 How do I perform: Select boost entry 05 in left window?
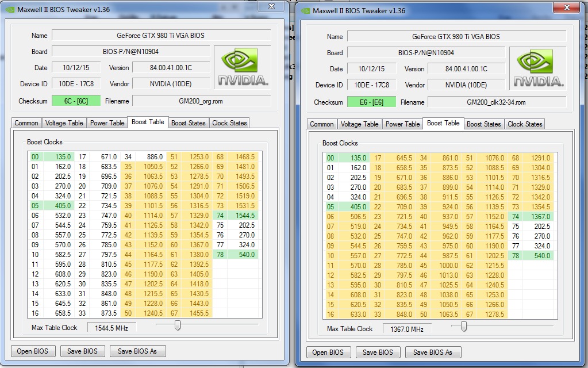(51, 206)
